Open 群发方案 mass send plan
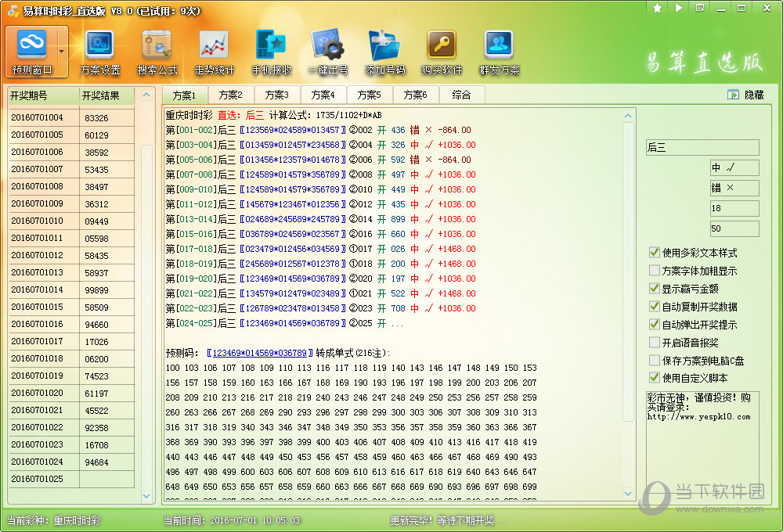 (499, 52)
